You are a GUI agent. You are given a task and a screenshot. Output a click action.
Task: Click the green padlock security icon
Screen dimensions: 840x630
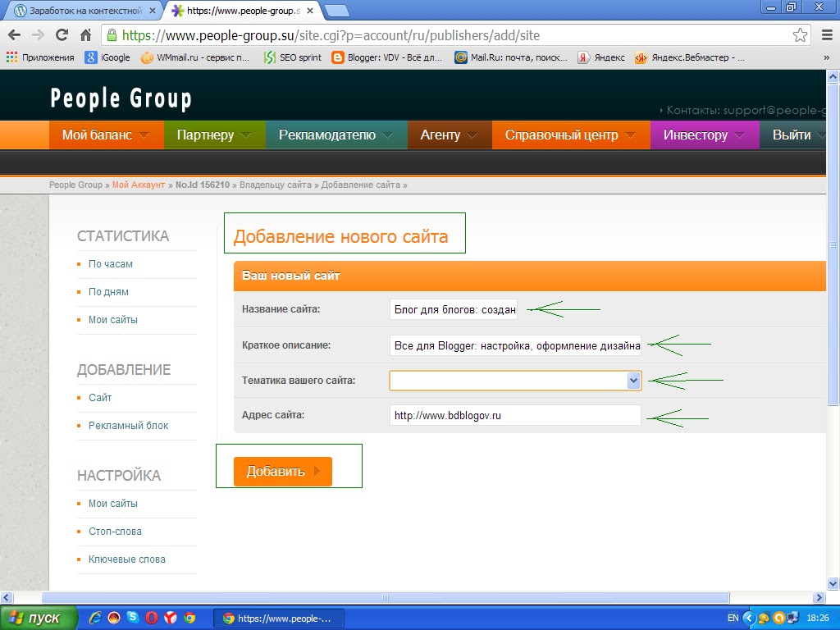tap(112, 35)
